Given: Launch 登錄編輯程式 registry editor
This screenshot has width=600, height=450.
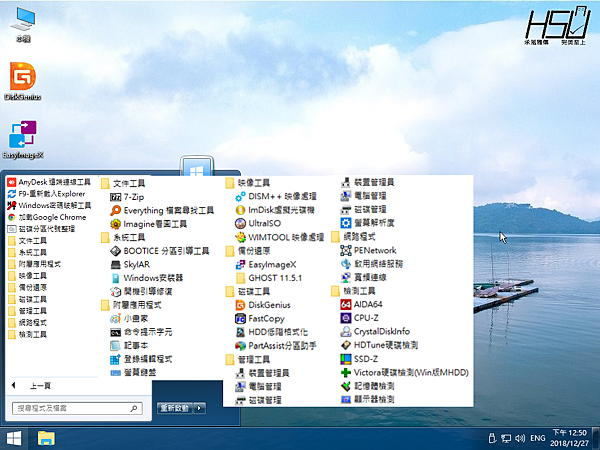Looking at the screenshot, I should pos(141,359).
